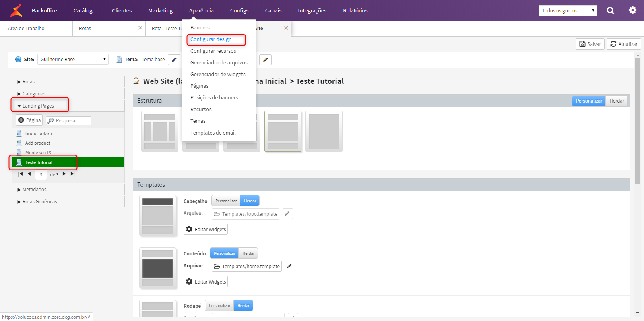Click the page number field showing 3
This screenshot has height=321, width=644.
coord(41,174)
